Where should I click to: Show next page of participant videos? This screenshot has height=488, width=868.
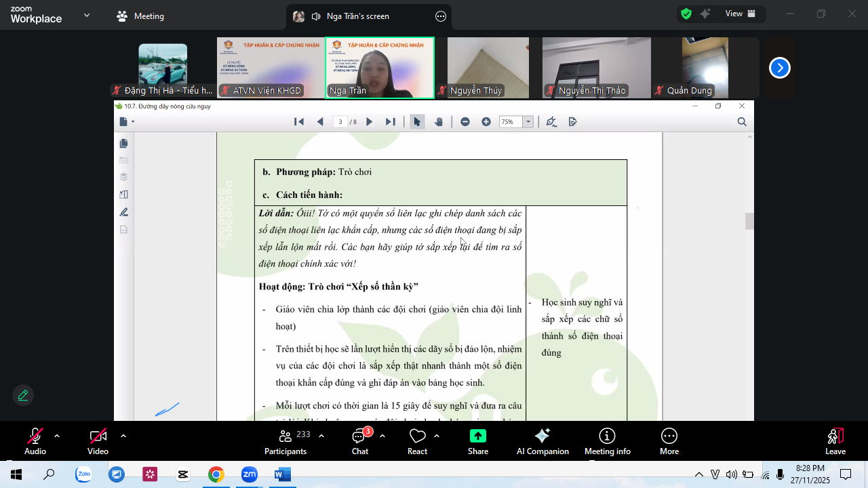pos(780,68)
